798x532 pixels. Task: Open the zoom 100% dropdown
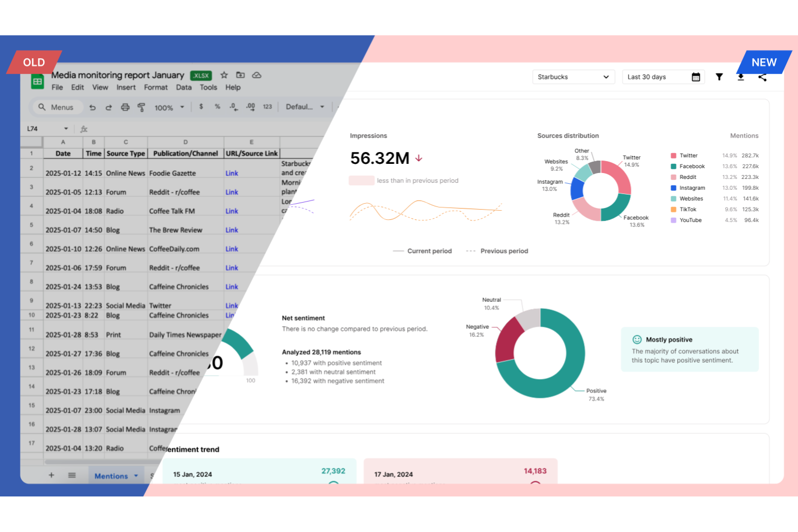[x=169, y=107]
